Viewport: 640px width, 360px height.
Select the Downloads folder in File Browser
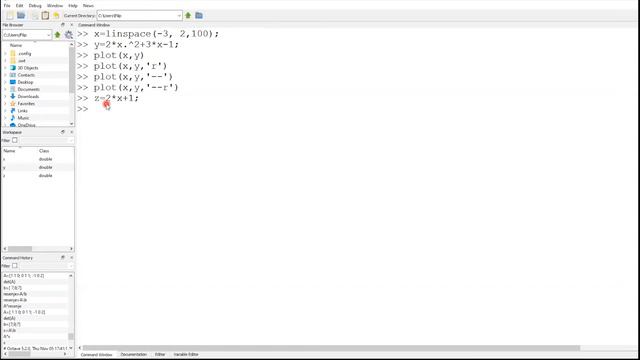(x=28, y=96)
